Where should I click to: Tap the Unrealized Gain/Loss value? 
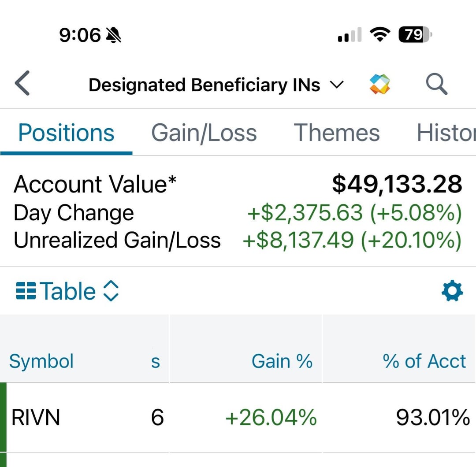coord(352,241)
